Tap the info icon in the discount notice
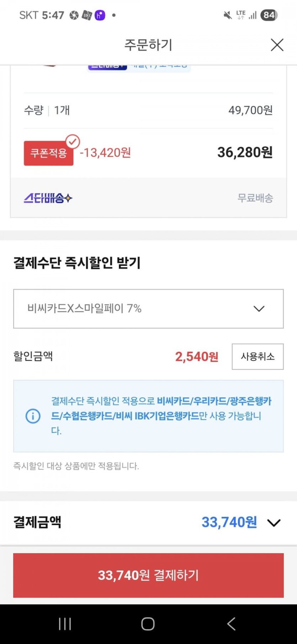Image resolution: width=297 pixels, height=644 pixels. [x=32, y=417]
